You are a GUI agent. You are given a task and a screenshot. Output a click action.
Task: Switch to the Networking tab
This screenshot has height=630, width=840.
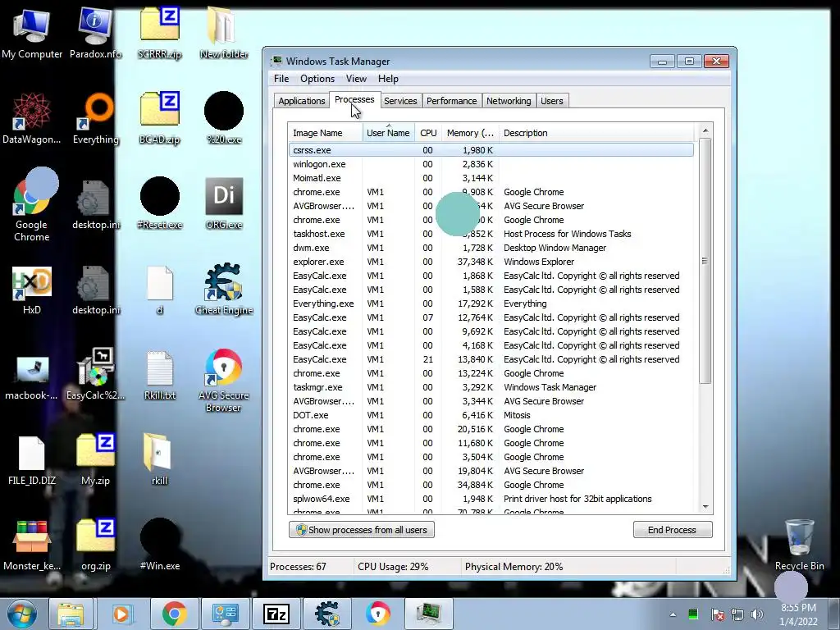coord(509,101)
